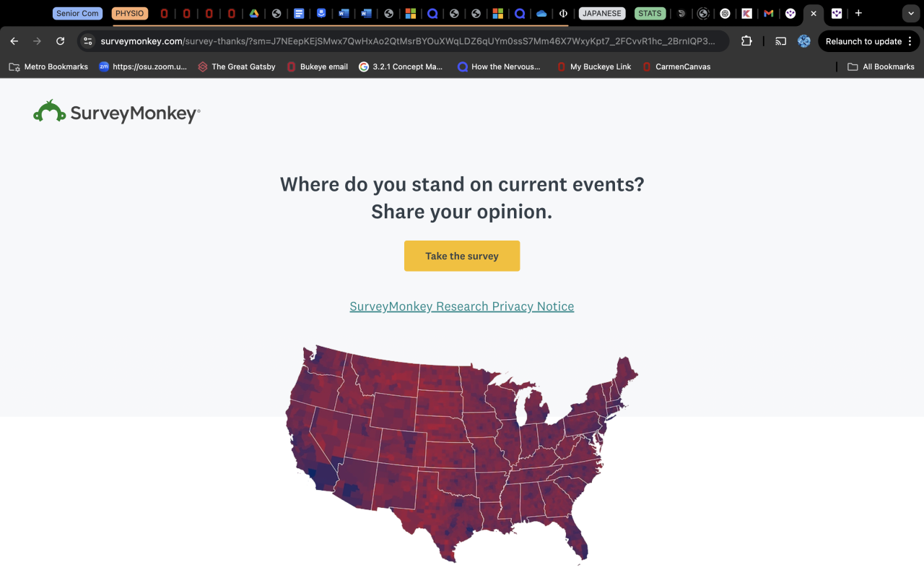Click the Take the survey button
The image size is (924, 578).
(462, 256)
